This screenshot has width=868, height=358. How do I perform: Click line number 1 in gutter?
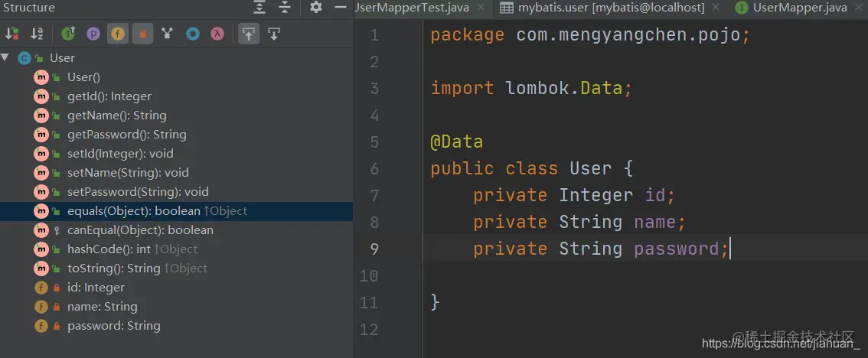tap(374, 35)
